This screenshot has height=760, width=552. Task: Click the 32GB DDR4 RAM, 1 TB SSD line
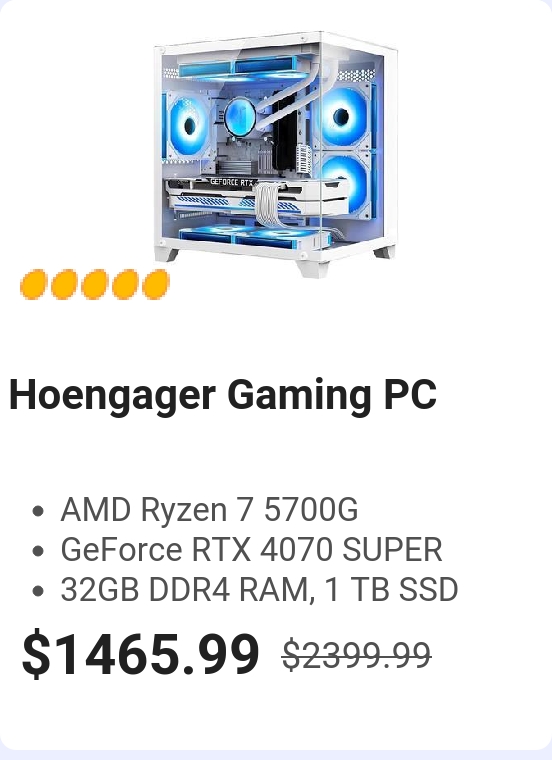click(259, 589)
